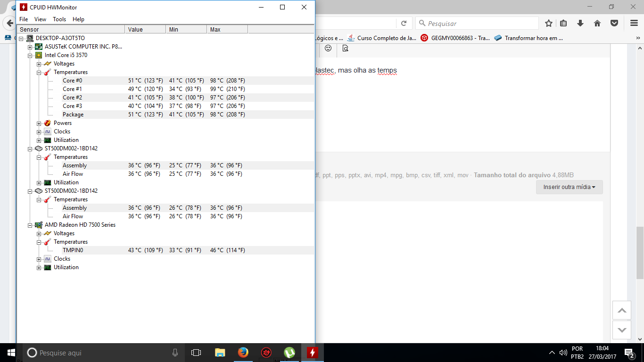Open the Firefox hamburger menu
Image resolution: width=644 pixels, height=362 pixels.
(x=634, y=23)
